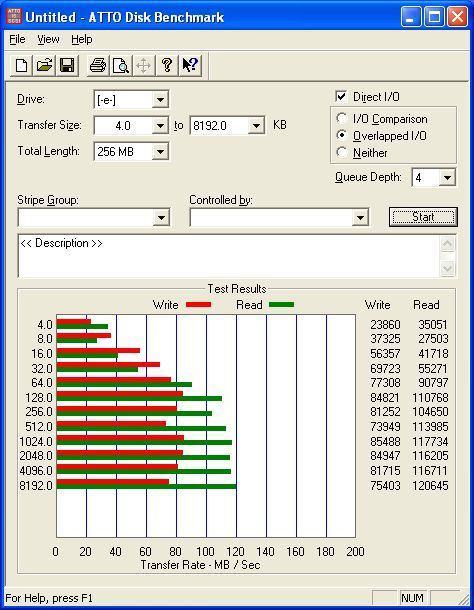Print results using the printer icon
Viewport: 474px width, 610px height.
[98, 65]
